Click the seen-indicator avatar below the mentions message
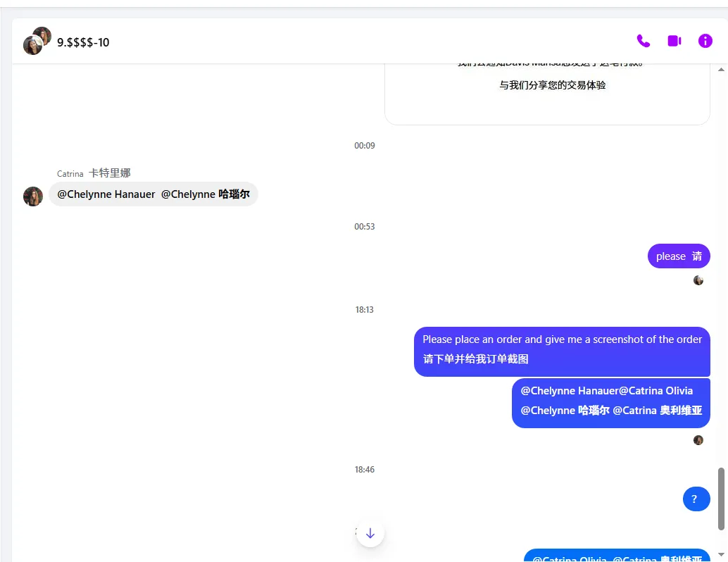This screenshot has height=562, width=728. [698, 439]
